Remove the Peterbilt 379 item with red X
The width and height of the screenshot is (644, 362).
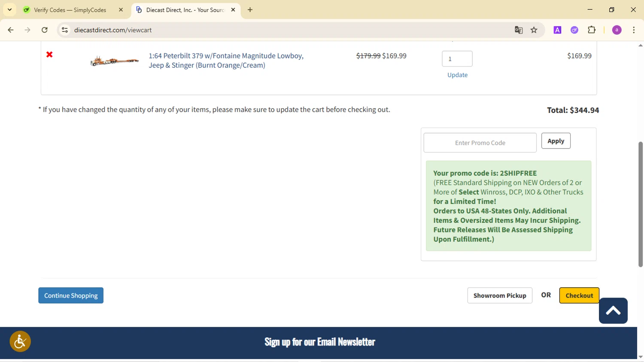[x=49, y=55]
